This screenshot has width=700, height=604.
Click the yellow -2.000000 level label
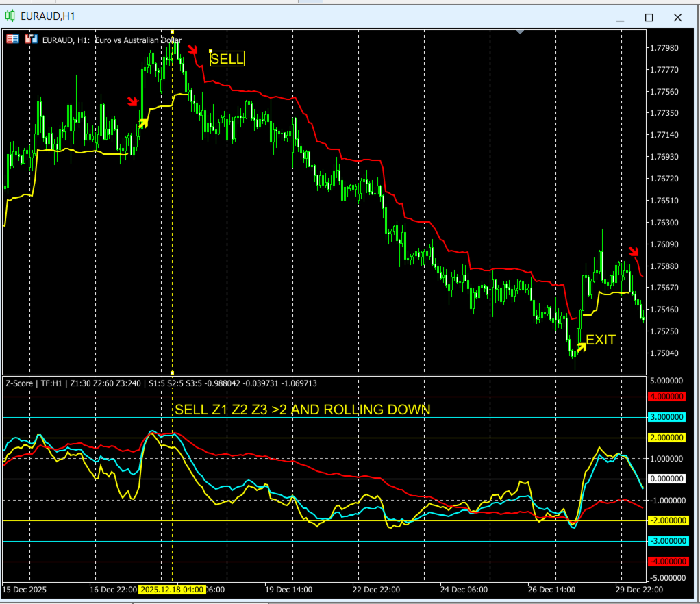click(667, 521)
